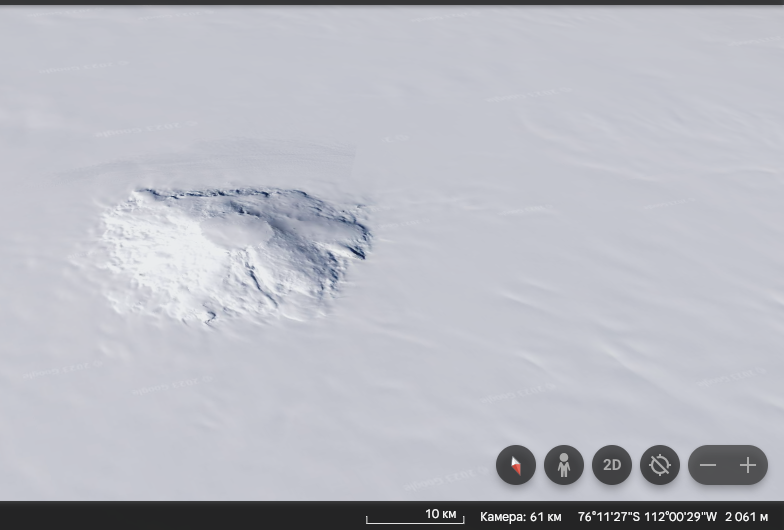This screenshot has width=784, height=530.
Task: Click the empty left part of the status bar
Action: tap(150, 516)
